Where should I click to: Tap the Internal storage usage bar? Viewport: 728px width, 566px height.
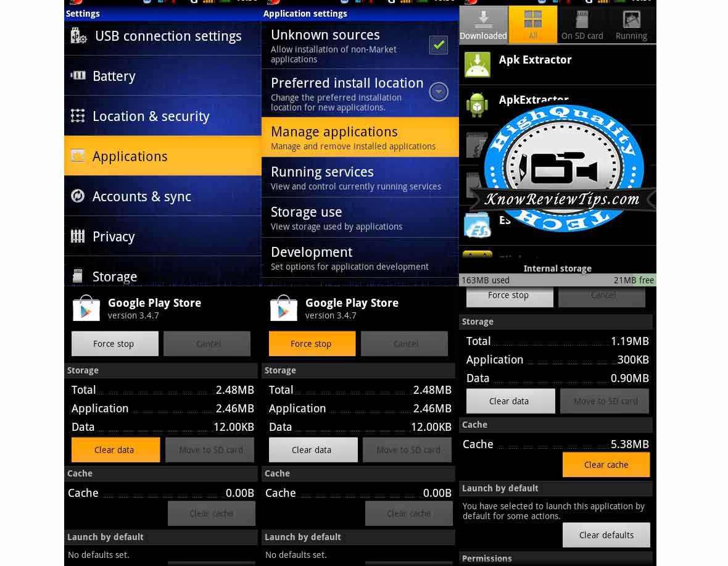click(557, 280)
